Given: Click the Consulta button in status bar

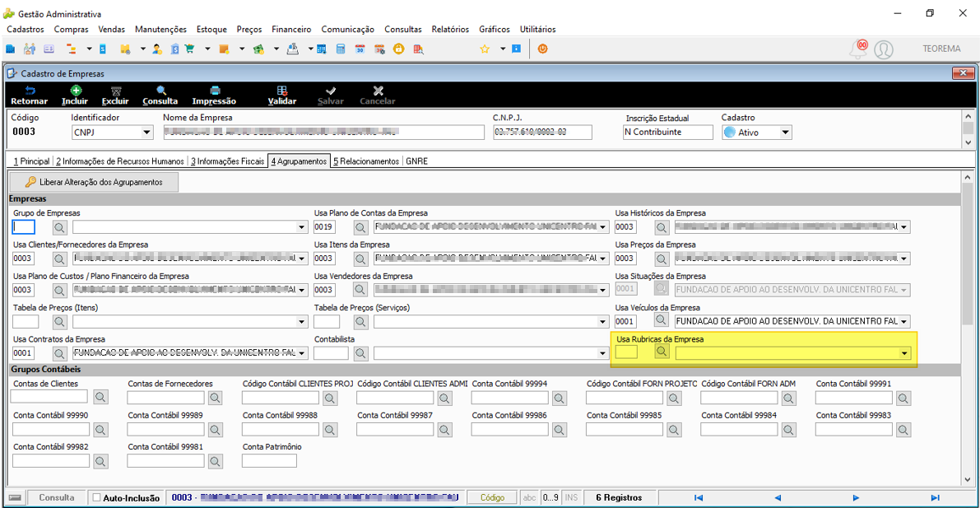Looking at the screenshot, I should pyautogui.click(x=57, y=498).
